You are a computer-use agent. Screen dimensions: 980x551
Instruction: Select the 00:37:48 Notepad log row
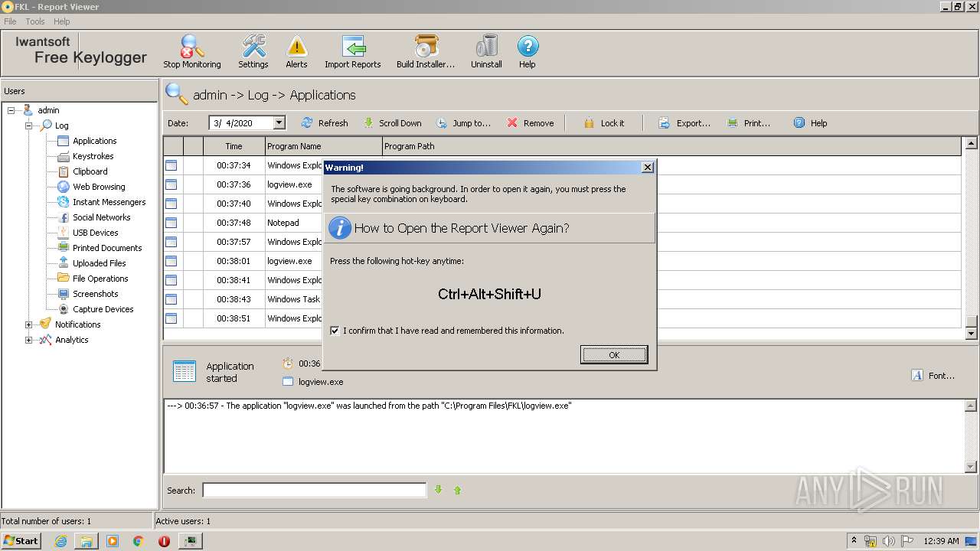pos(562,223)
